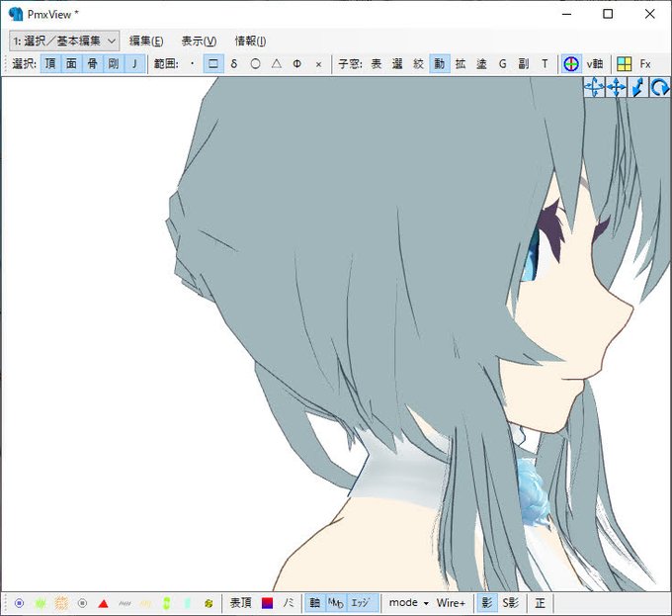Toggle bone selection 骨

point(93,64)
